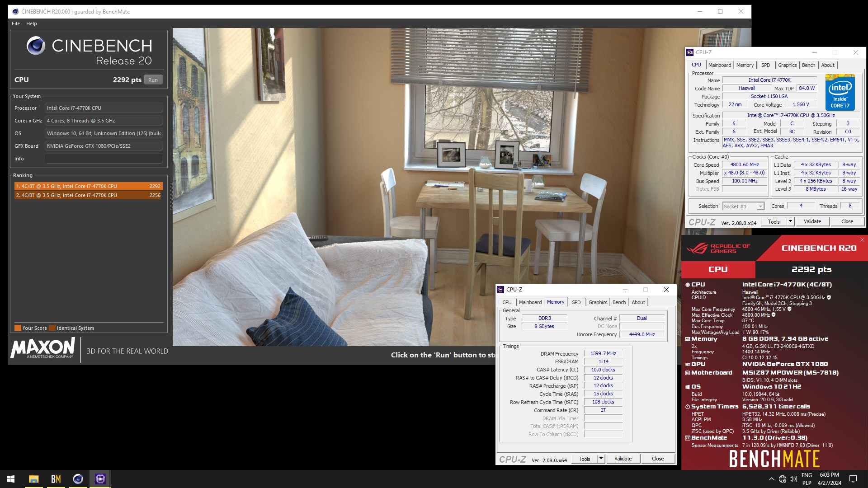Open the BenchMate taskbar icon
Screen dimensions: 868x488
point(56,479)
